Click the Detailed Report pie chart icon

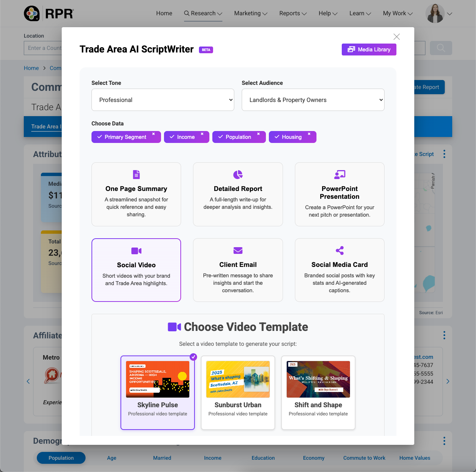click(238, 175)
